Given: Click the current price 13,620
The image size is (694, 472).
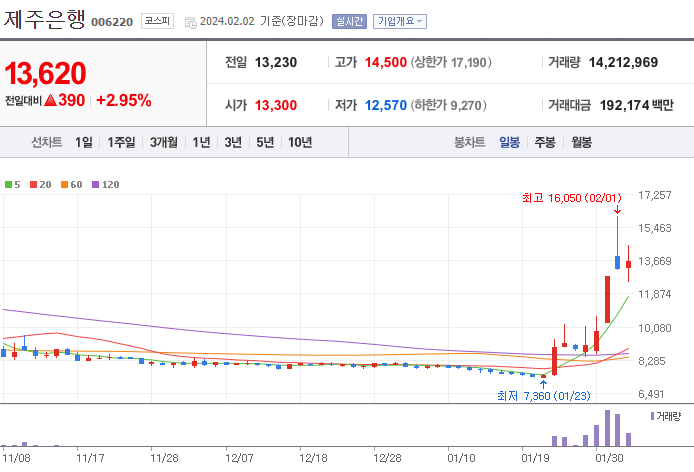Looking at the screenshot, I should (x=45, y=74).
